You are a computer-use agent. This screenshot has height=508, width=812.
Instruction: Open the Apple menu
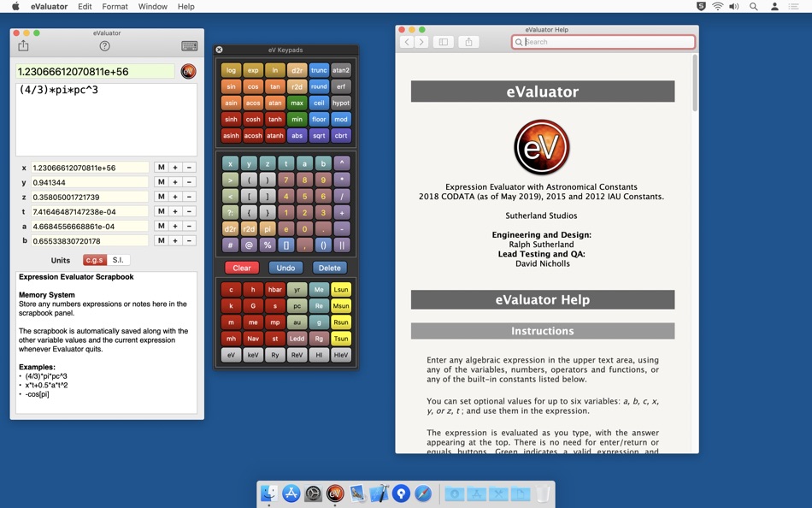point(15,6)
